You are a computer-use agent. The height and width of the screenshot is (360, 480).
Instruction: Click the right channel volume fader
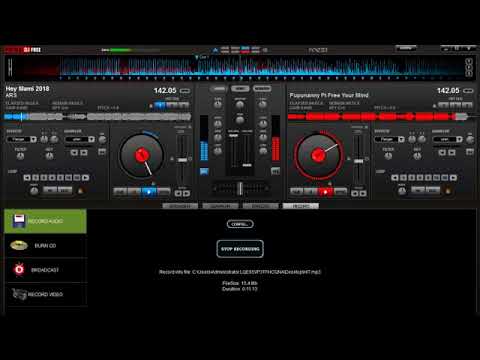pos(247,165)
